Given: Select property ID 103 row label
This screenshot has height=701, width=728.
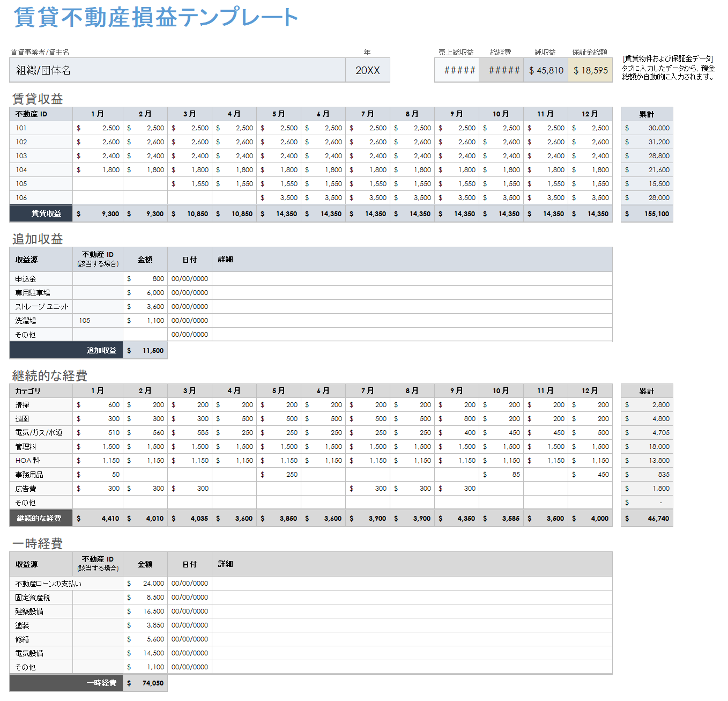Looking at the screenshot, I should coord(41,156).
